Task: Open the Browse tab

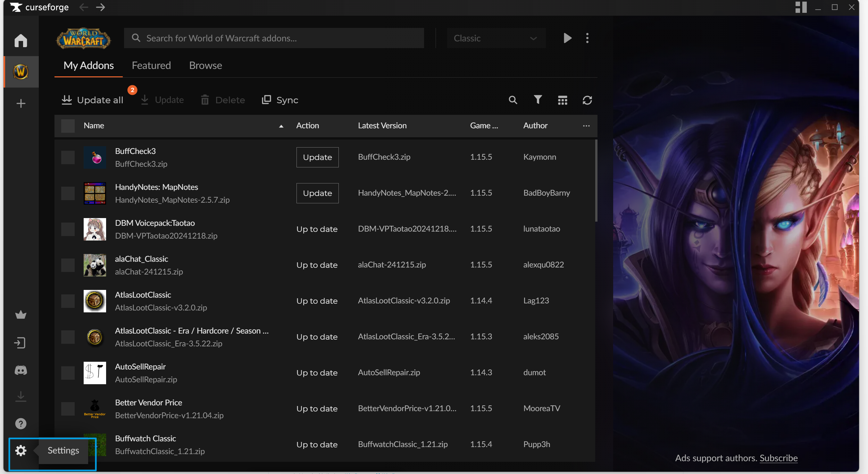Action: tap(205, 65)
